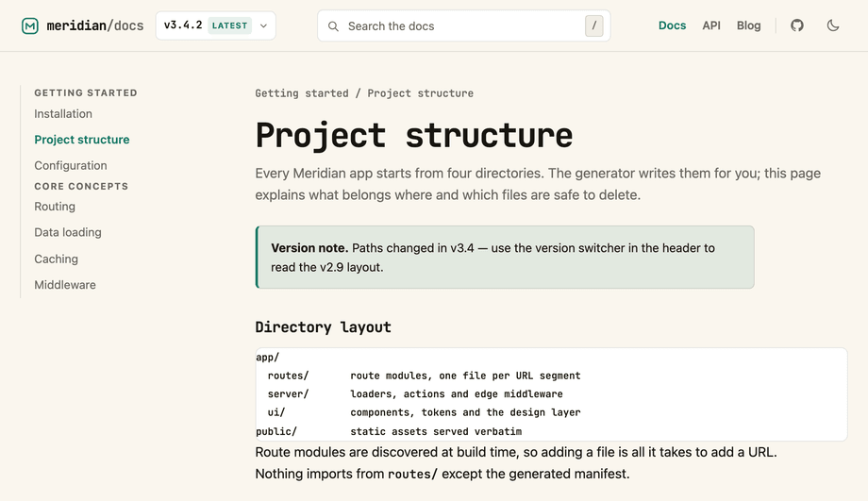Click the ui/ line in code block
Viewport: 868px width, 501px height.
424,412
